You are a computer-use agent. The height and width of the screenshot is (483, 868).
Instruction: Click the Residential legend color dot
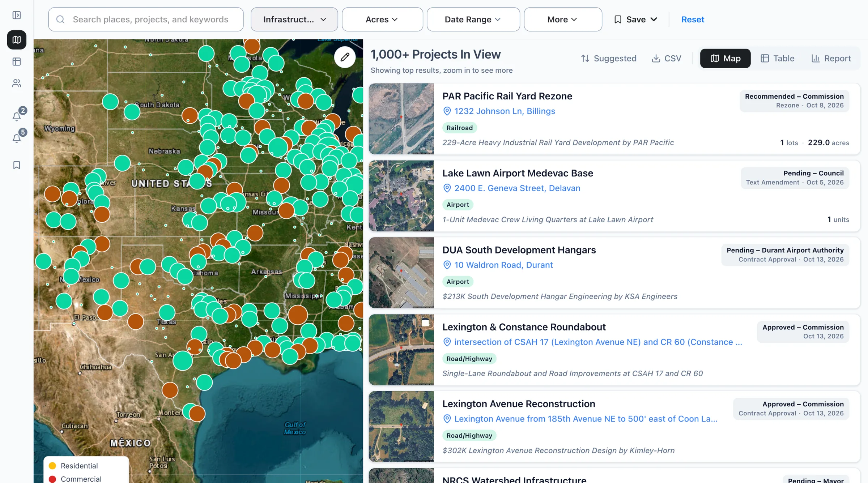click(x=52, y=466)
